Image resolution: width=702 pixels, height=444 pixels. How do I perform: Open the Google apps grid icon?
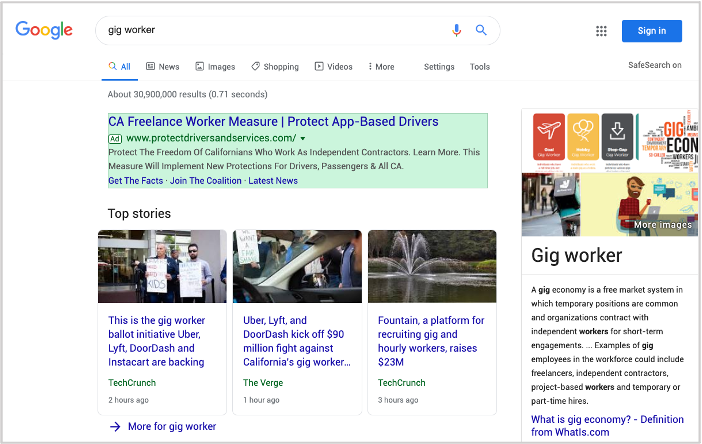tap(601, 31)
